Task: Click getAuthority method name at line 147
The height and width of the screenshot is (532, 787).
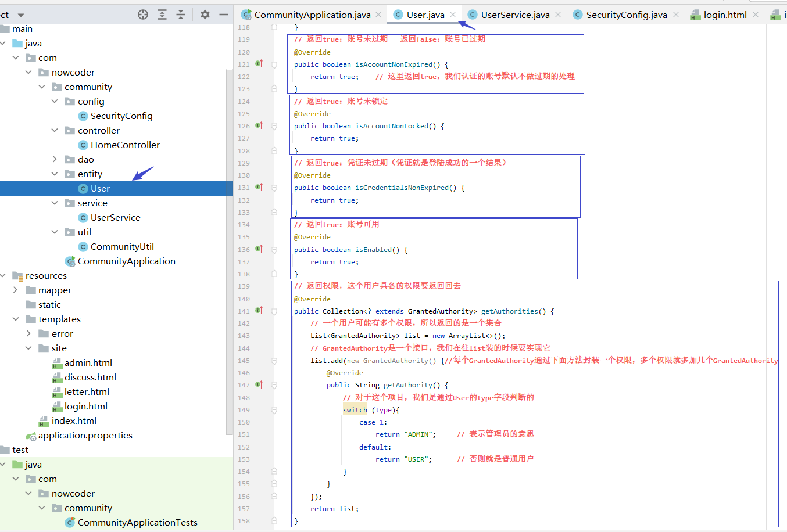Action: [x=408, y=385]
